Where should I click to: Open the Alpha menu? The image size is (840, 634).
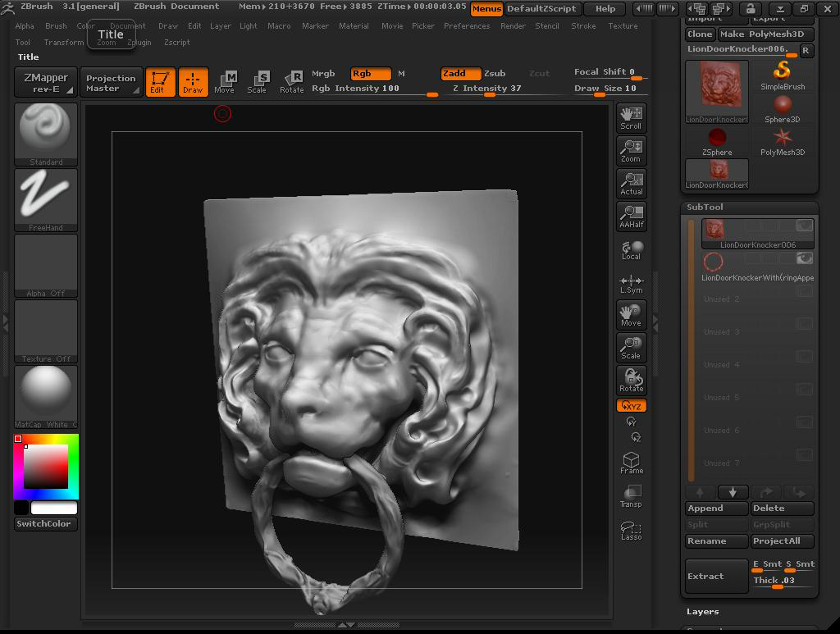tap(25, 25)
